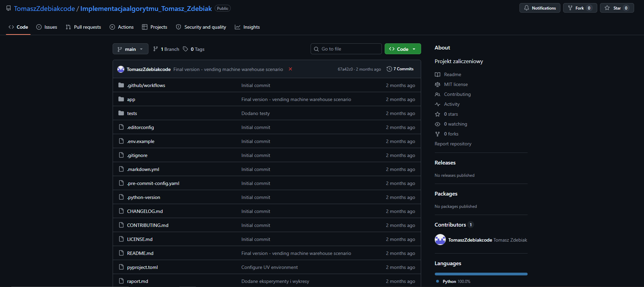Focus the Go to file search field

(346, 49)
